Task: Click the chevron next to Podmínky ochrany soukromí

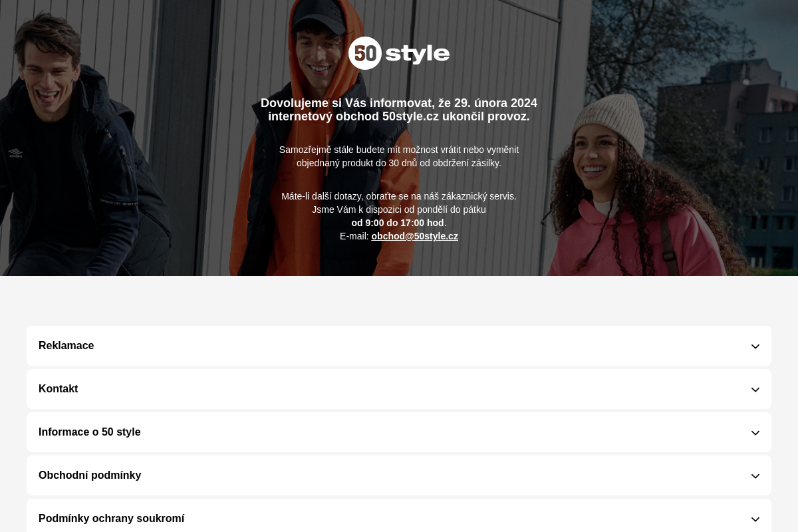Action: point(755,519)
